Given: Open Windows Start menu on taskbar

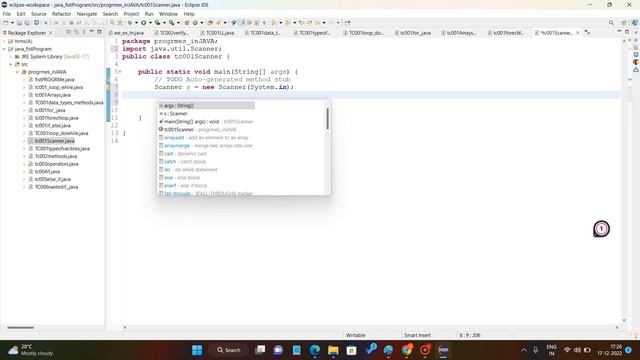Looking at the screenshot, I should click(x=197, y=350).
